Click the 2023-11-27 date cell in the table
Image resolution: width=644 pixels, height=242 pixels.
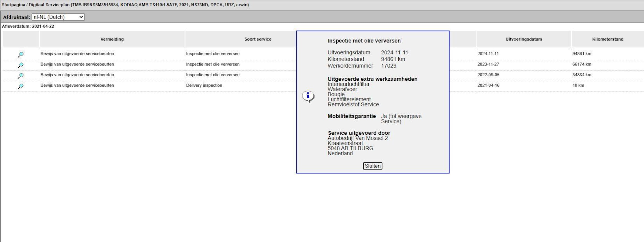[488, 64]
